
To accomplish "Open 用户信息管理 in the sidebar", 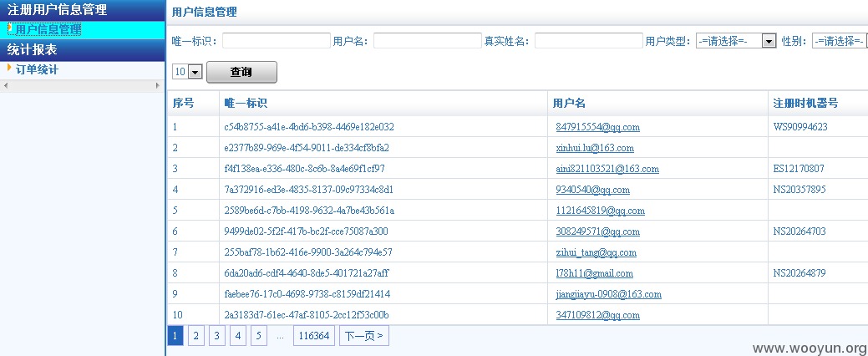I will point(48,29).
